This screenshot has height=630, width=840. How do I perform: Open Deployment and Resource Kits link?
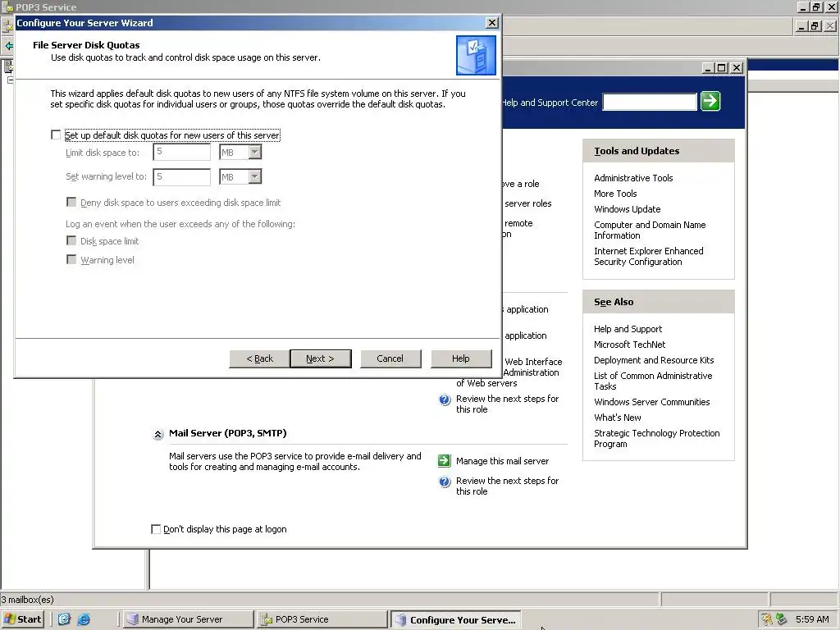654,360
